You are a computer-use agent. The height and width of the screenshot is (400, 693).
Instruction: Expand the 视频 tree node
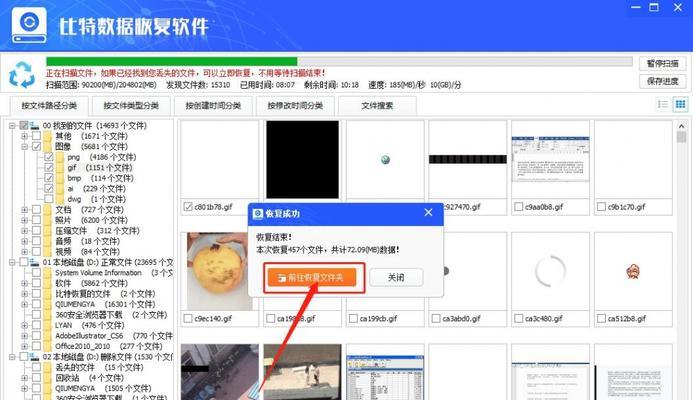[25, 251]
